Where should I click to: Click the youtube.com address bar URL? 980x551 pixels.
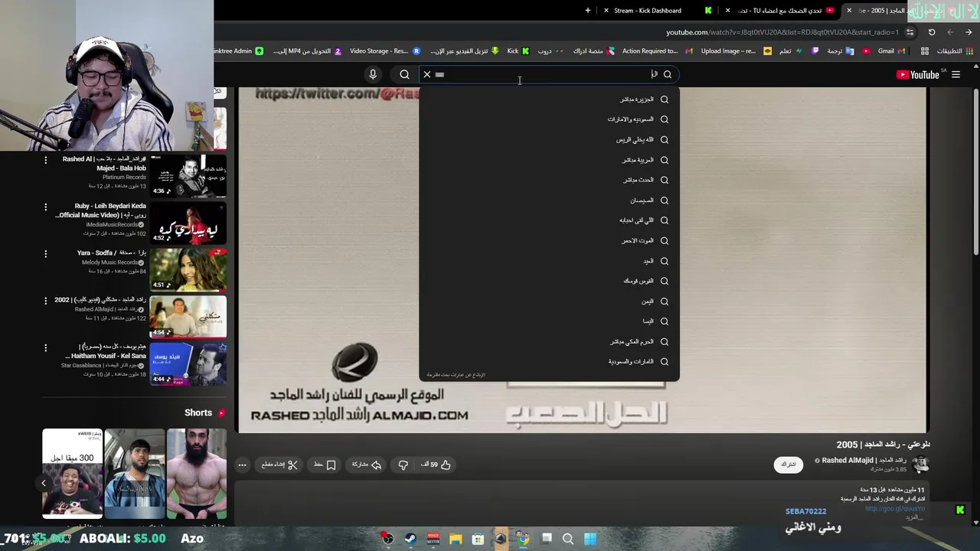coord(782,32)
